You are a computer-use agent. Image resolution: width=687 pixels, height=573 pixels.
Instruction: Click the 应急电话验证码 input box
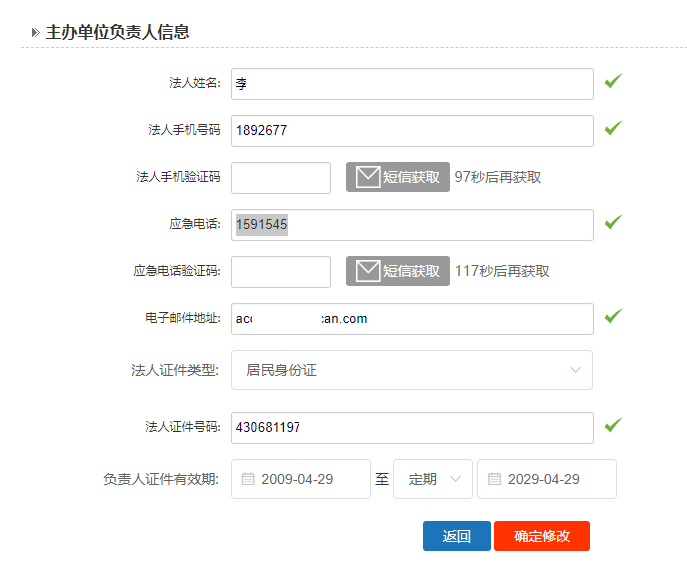[x=280, y=272]
